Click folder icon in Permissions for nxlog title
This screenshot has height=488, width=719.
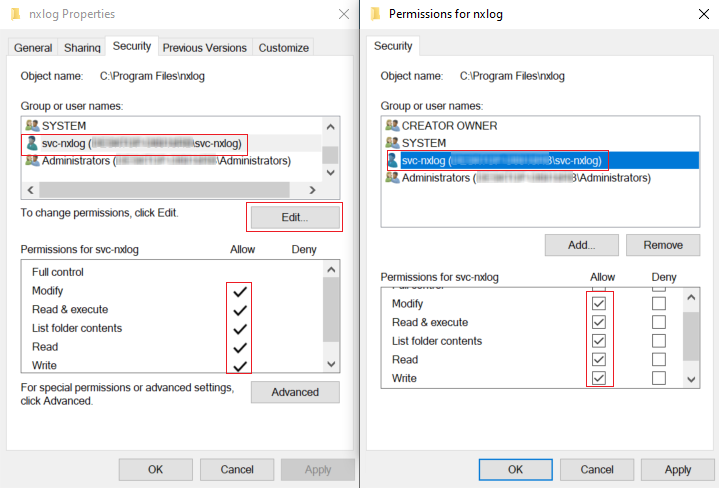coord(375,14)
